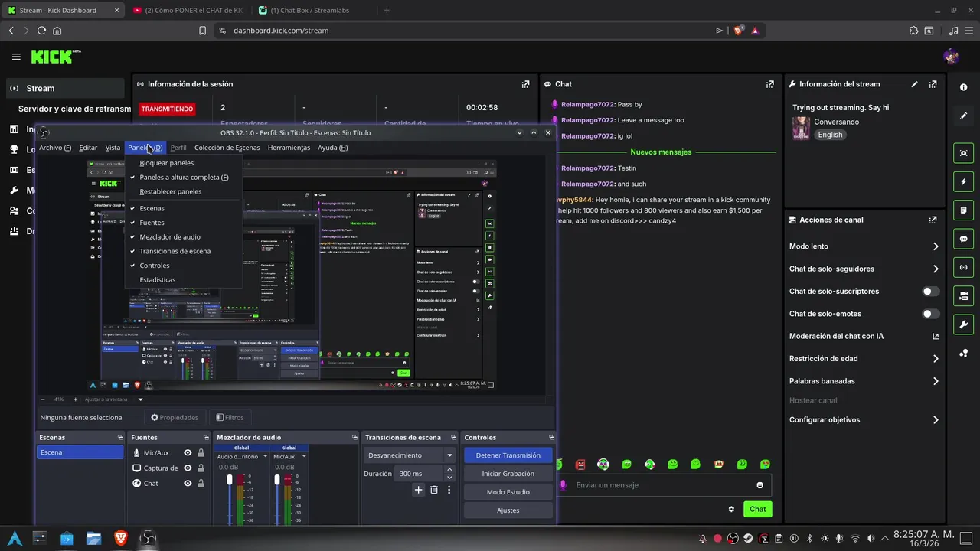Open the Editar menu in OBS
Image resolution: width=980 pixels, height=551 pixels.
click(x=88, y=148)
